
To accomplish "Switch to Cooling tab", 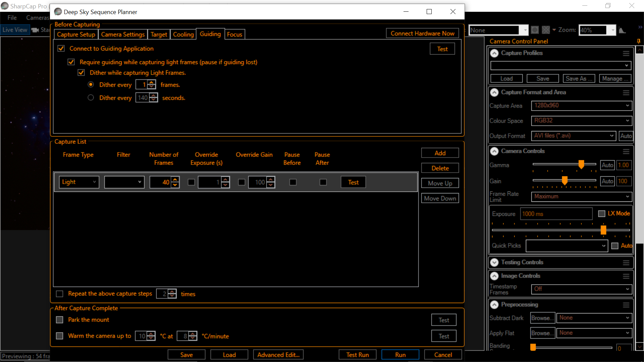I will coord(183,35).
